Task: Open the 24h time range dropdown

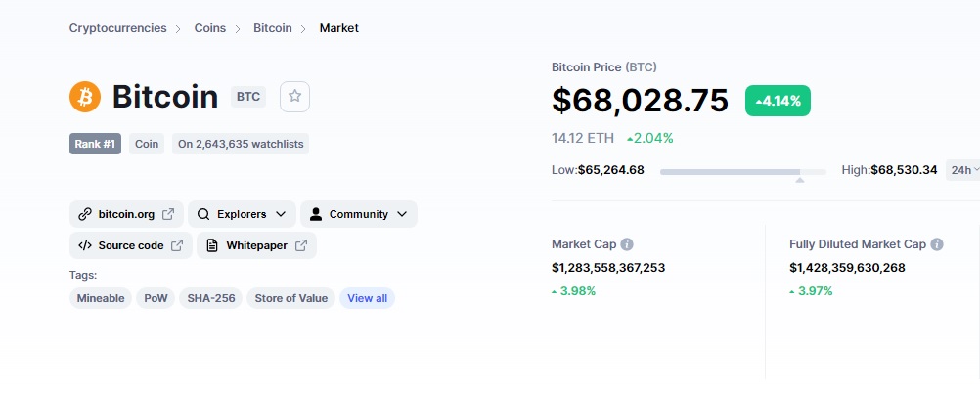Action: (962, 170)
